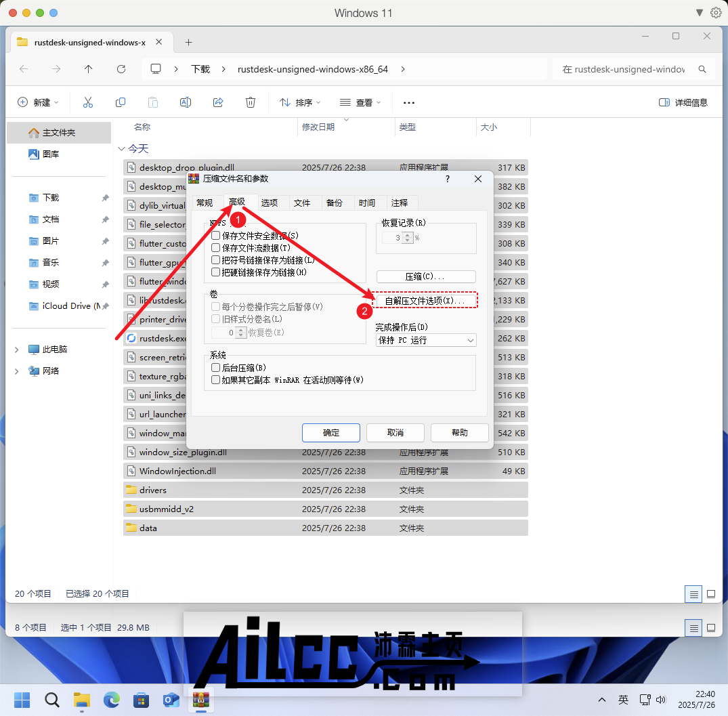
Task: Expand breadcrumb chevron after rustdesk-unsigned-windows-x86_64
Action: [x=402, y=69]
